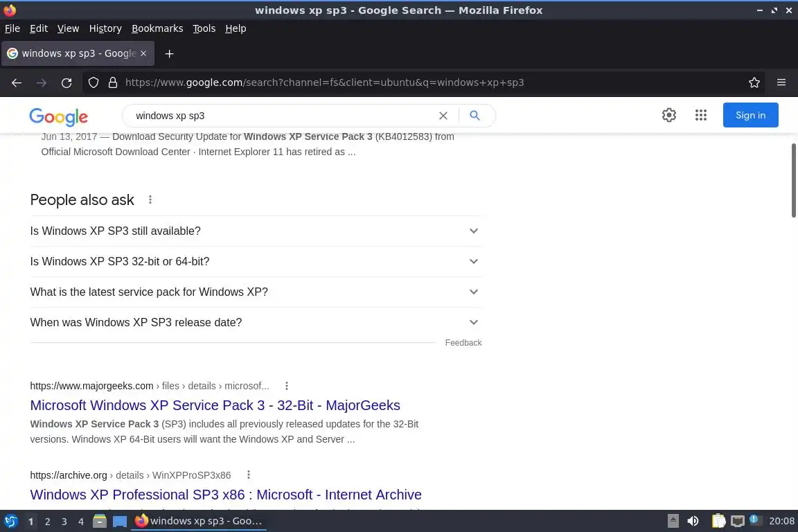Click the blue magnifier search button
Viewport: 798px width, 532px height.
[475, 116]
